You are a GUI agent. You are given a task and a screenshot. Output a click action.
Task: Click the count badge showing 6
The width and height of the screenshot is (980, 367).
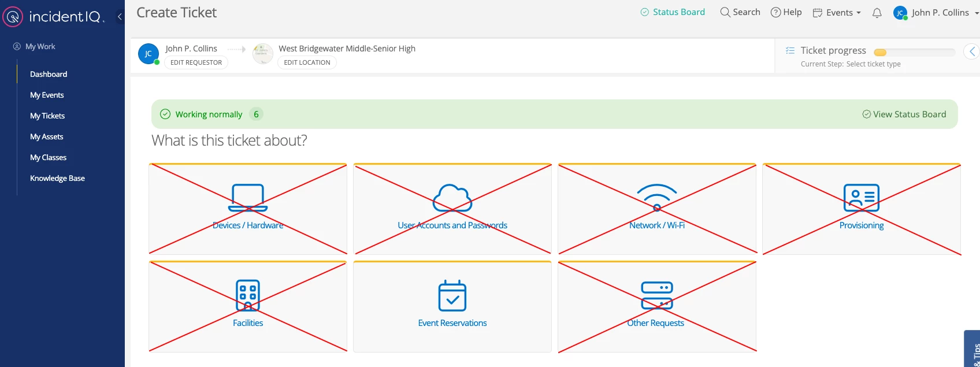tap(256, 114)
